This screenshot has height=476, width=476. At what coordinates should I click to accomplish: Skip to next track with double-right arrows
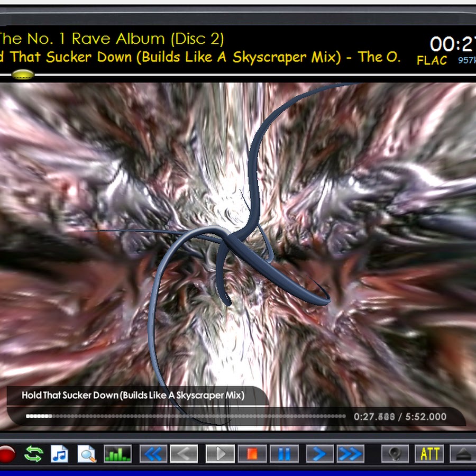(x=350, y=454)
